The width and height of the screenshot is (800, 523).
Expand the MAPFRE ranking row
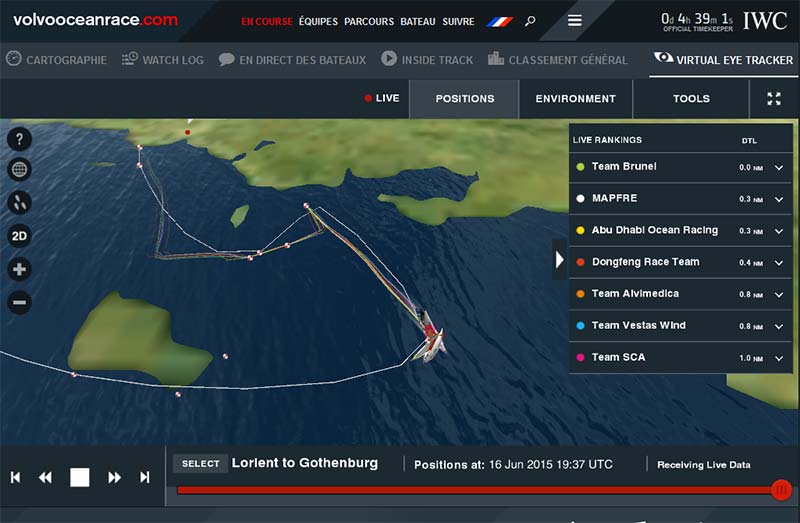[x=779, y=199]
